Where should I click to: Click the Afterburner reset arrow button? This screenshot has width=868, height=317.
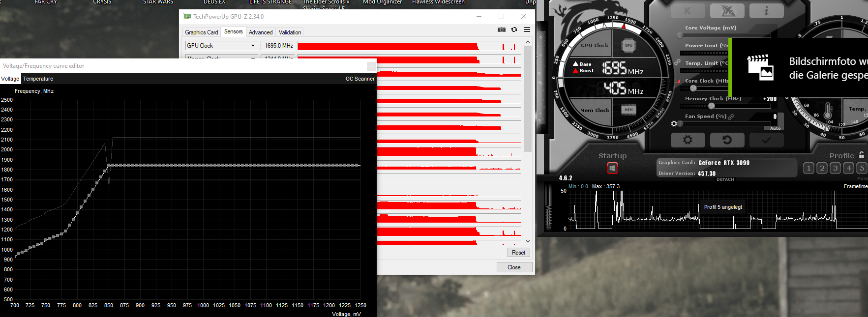click(727, 140)
